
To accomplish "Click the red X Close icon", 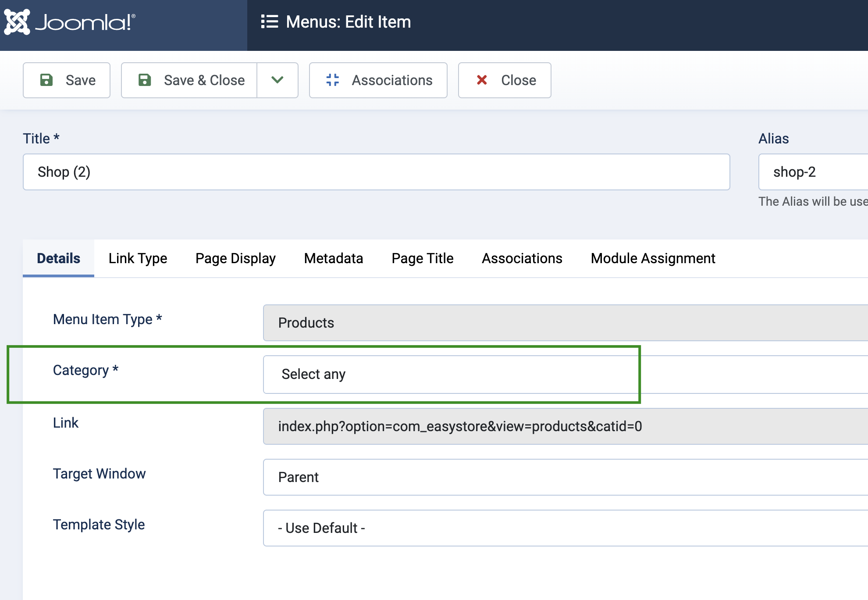I will pyautogui.click(x=482, y=80).
